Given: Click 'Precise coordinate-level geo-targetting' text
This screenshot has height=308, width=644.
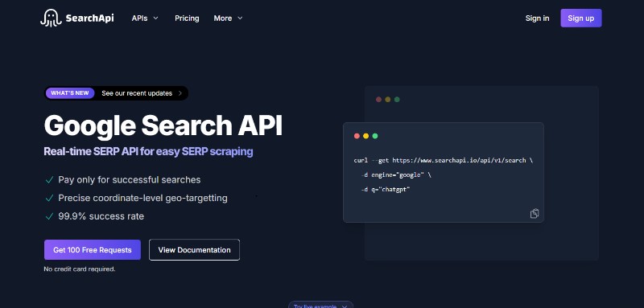Looking at the screenshot, I should click(142, 198).
